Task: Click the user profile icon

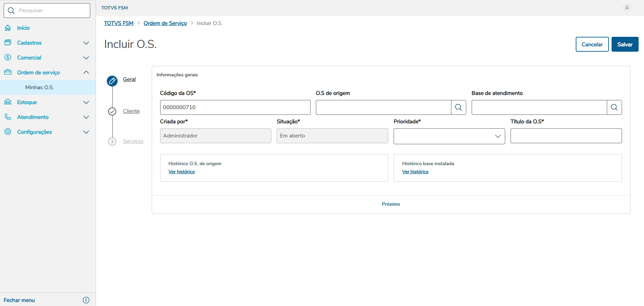Action: [627, 7]
